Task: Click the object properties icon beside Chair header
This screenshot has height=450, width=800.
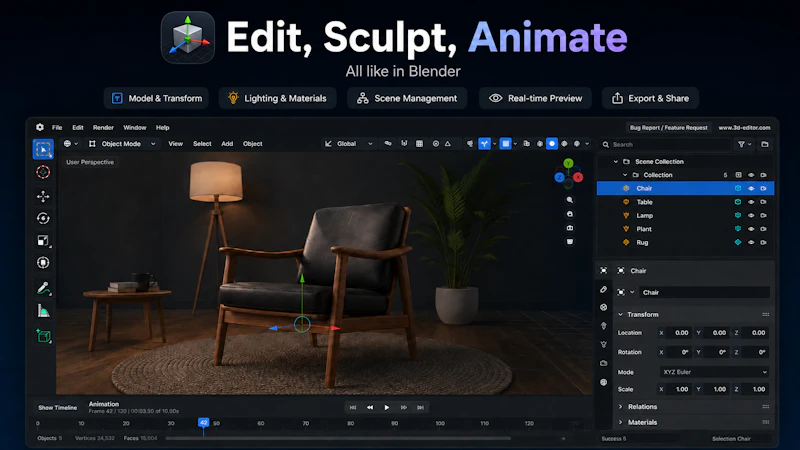Action: point(621,270)
